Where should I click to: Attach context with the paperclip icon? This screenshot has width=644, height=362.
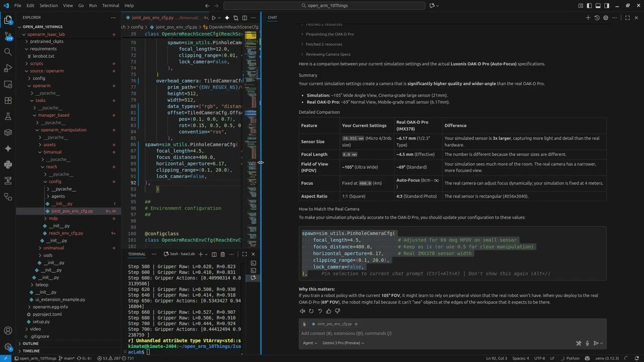pos(304,324)
